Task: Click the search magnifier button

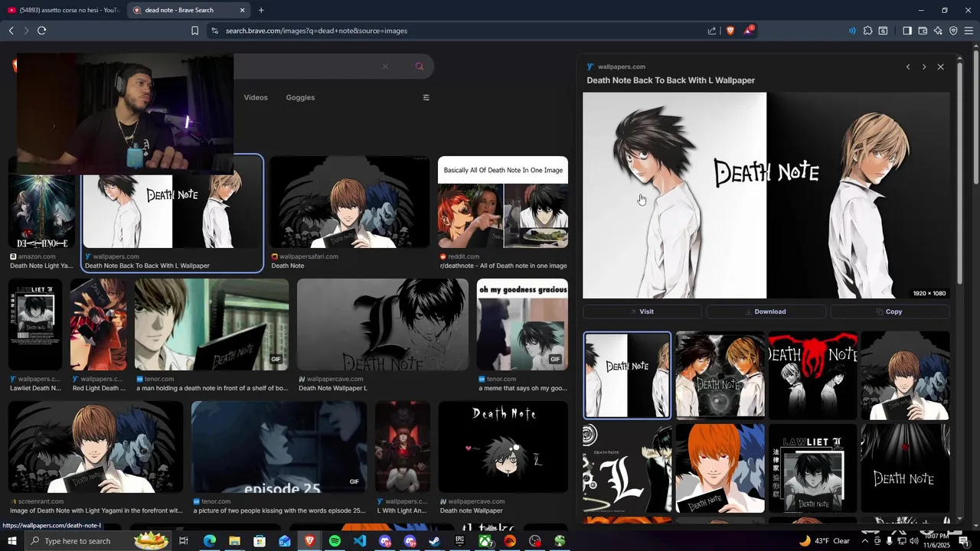Action: point(420,67)
